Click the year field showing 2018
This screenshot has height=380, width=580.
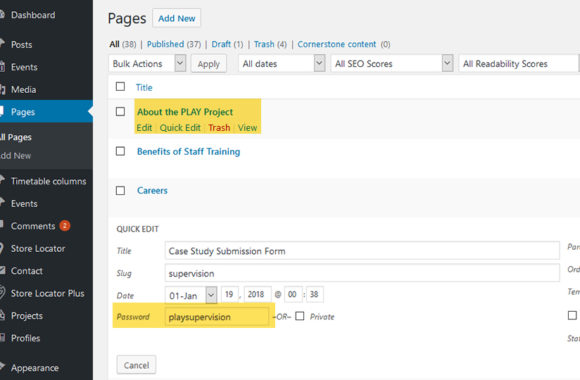tap(257, 295)
